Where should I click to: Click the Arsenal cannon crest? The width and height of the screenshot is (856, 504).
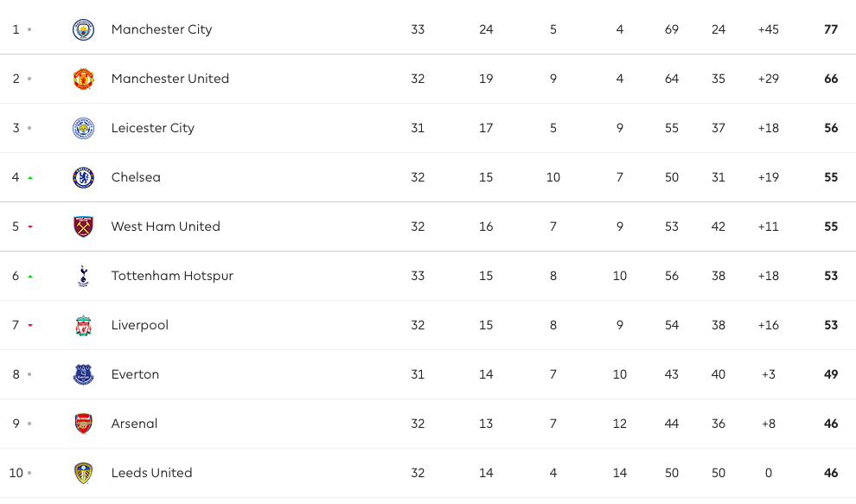point(84,424)
